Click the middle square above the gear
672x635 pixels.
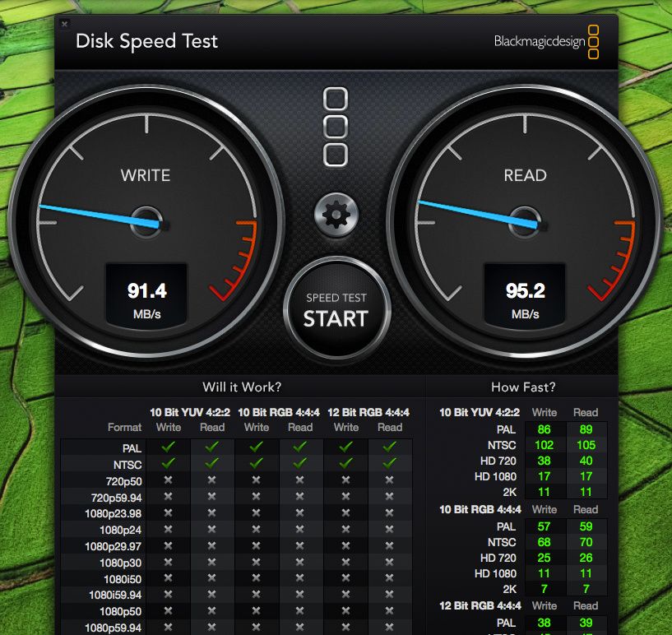336,127
